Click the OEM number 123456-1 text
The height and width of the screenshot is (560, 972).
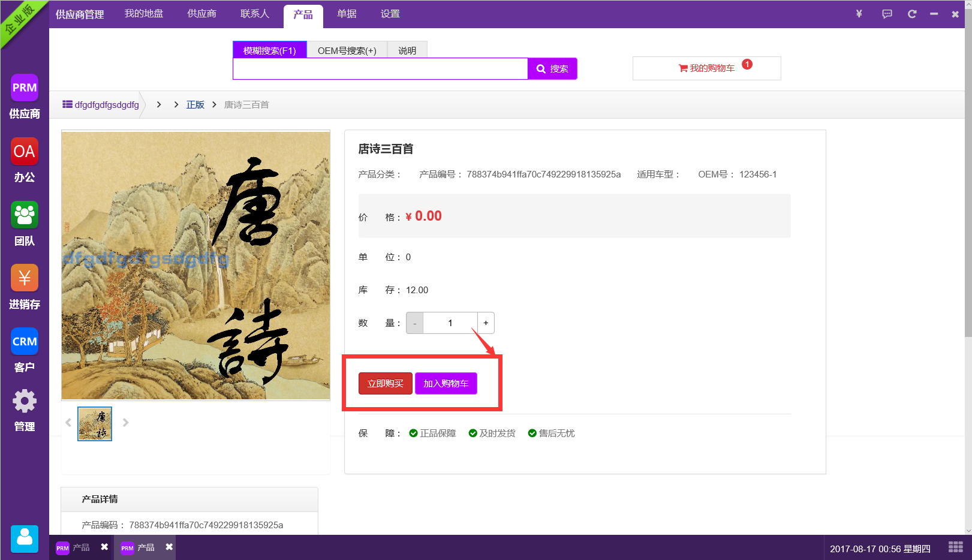(758, 174)
